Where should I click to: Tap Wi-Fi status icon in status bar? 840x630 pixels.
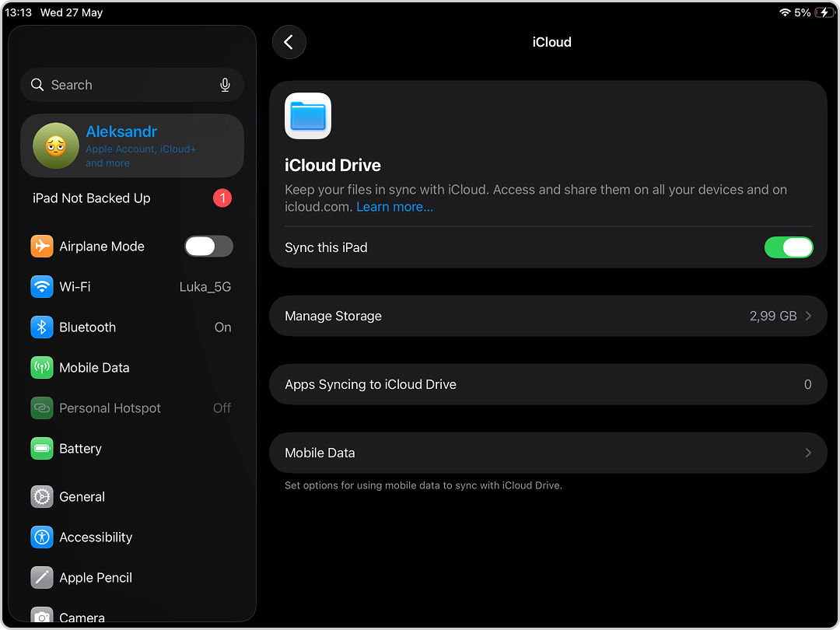coord(785,12)
